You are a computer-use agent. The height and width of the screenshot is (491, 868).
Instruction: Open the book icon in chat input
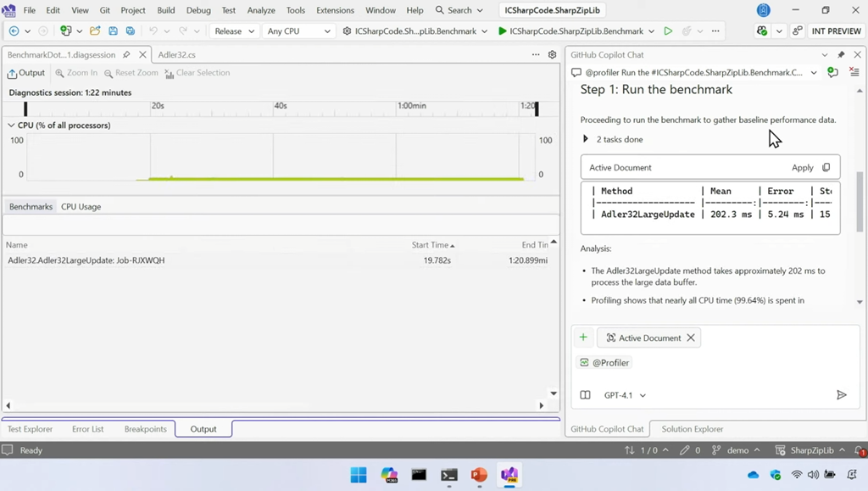(585, 395)
